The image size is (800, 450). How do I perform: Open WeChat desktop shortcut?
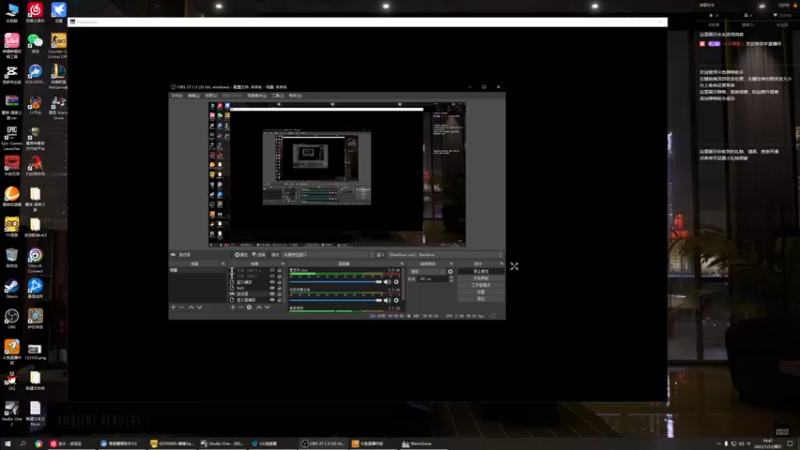click(35, 43)
